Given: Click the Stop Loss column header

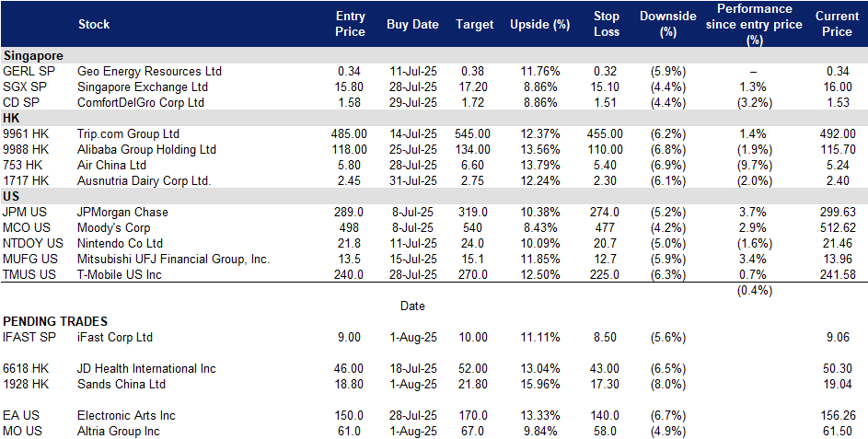Looking at the screenshot, I should (607, 24).
